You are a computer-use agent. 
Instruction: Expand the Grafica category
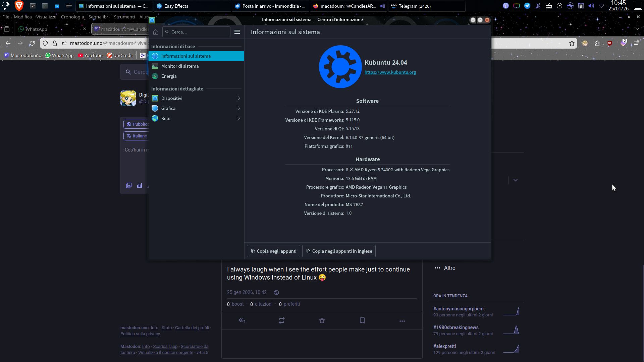(196, 108)
